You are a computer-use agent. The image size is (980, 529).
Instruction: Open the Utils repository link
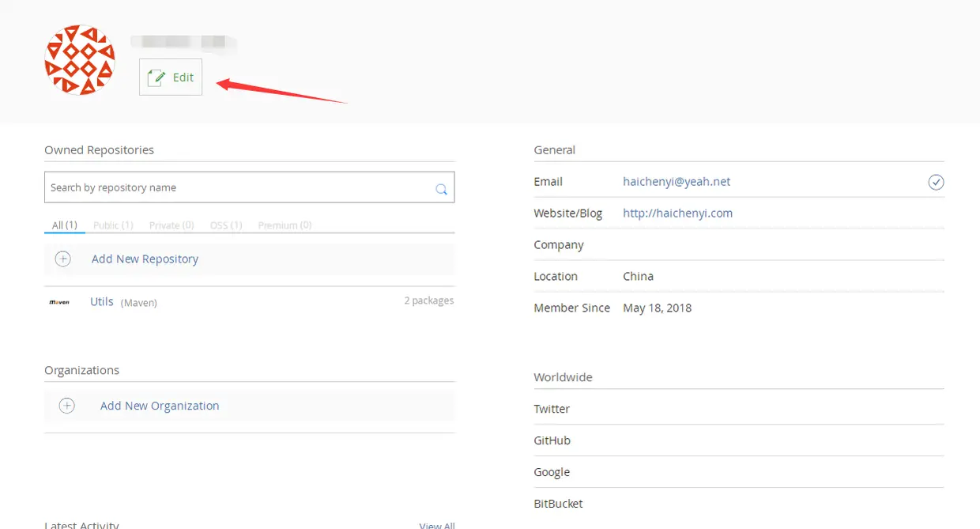pos(102,301)
